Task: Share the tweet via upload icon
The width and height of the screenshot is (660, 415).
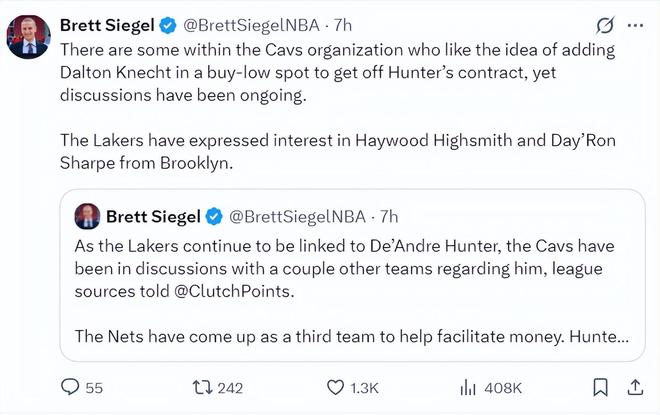Action: [635, 387]
